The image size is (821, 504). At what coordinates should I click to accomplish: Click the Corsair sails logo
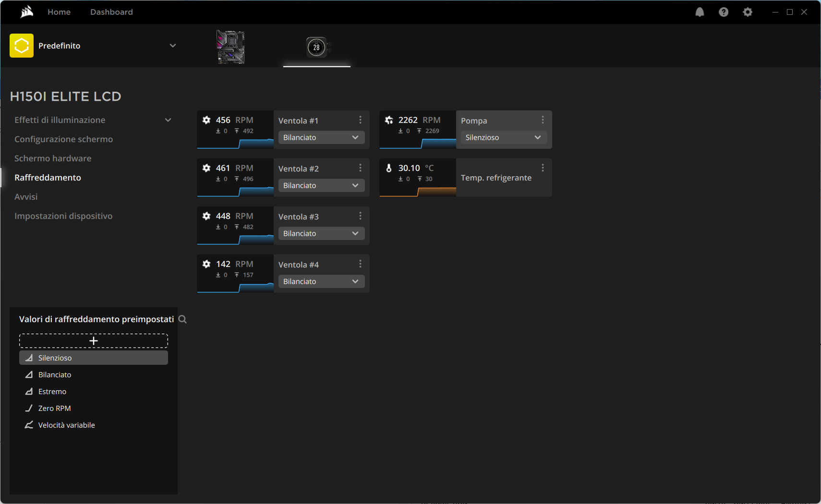coord(27,12)
